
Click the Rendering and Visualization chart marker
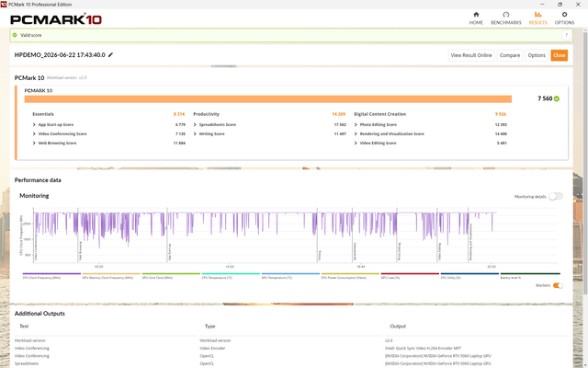point(469,235)
